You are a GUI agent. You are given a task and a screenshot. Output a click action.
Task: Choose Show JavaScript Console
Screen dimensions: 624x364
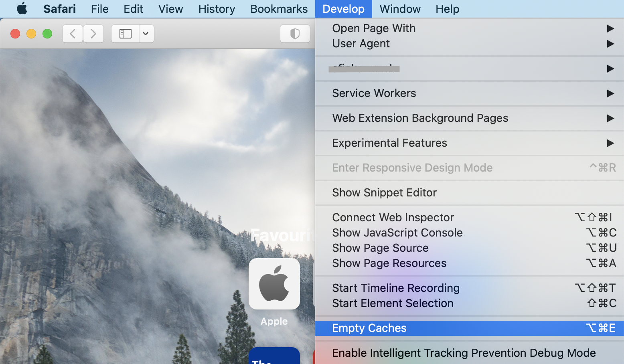tap(470, 233)
